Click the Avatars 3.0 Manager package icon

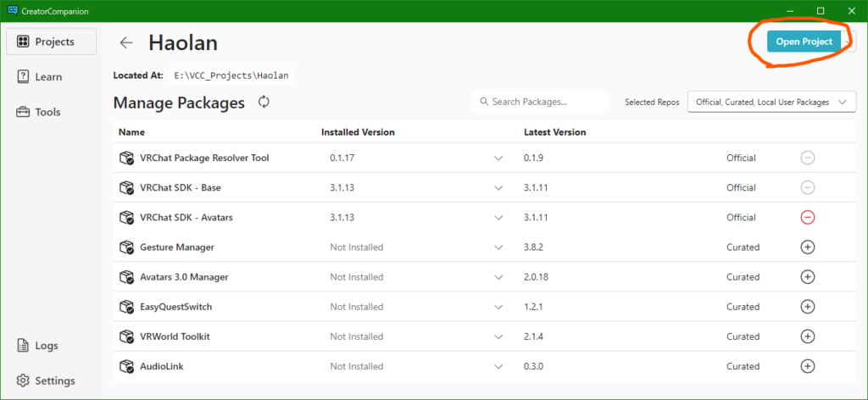coord(127,277)
